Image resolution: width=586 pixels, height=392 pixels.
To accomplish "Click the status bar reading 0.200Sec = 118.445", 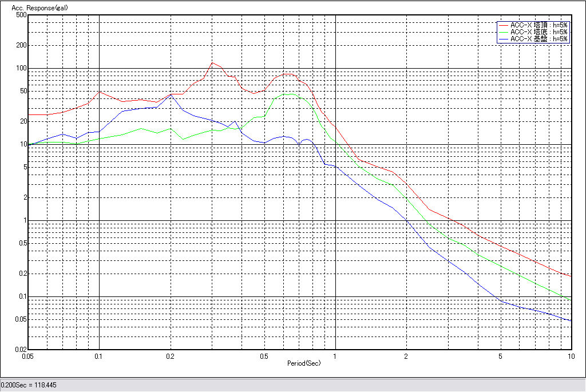I will pyautogui.click(x=29, y=385).
